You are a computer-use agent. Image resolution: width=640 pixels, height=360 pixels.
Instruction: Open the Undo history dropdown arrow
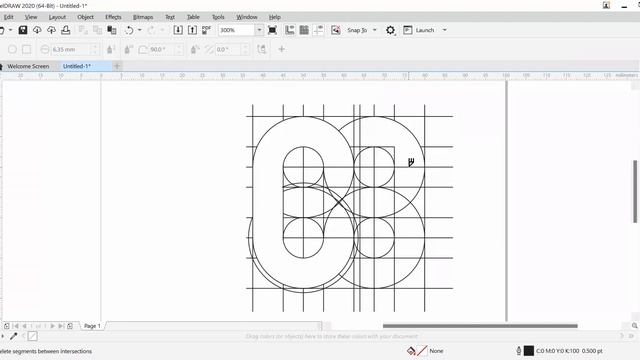tap(140, 30)
